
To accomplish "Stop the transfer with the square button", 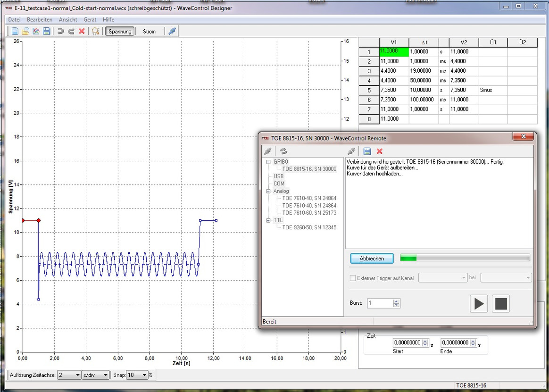I will [500, 304].
